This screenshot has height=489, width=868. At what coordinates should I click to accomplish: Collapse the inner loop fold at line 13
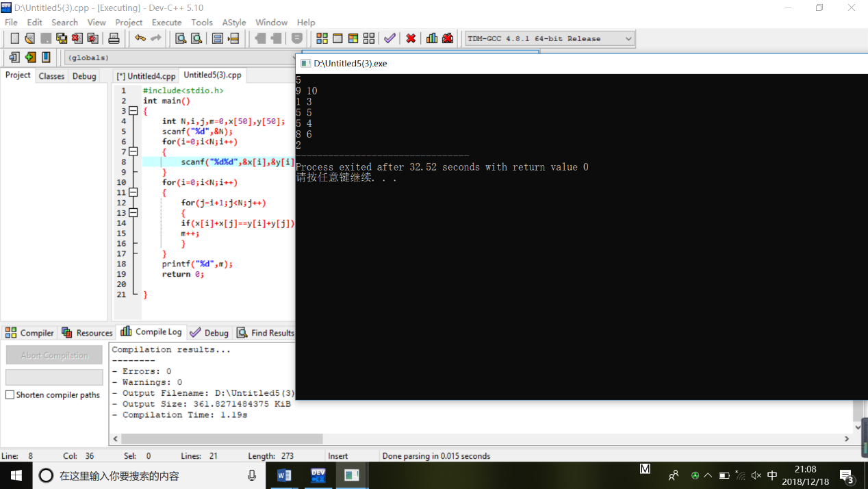133,213
